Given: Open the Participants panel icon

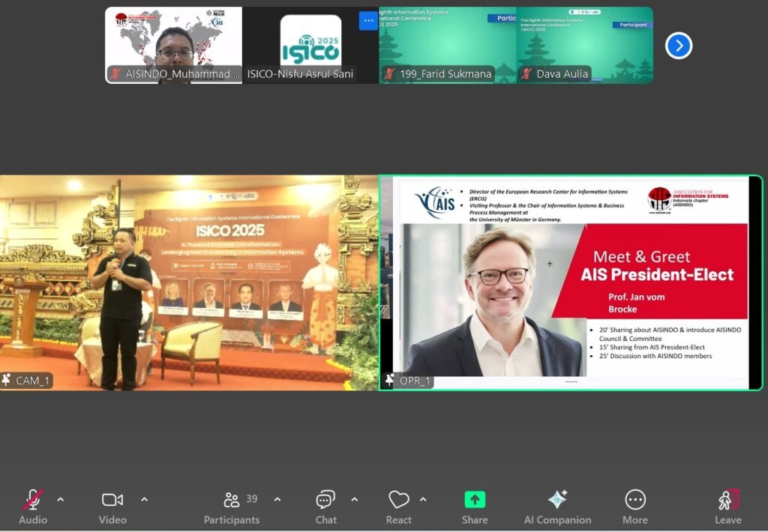Looking at the screenshot, I should click(x=231, y=500).
